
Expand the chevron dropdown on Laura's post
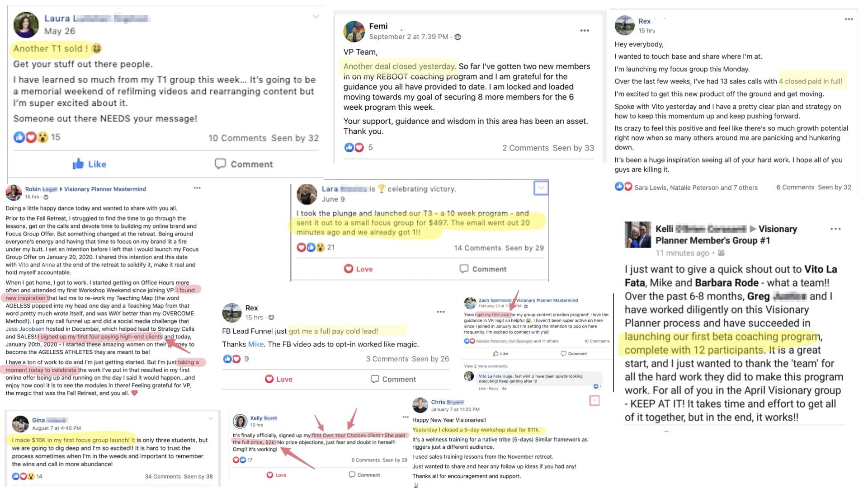316,17
